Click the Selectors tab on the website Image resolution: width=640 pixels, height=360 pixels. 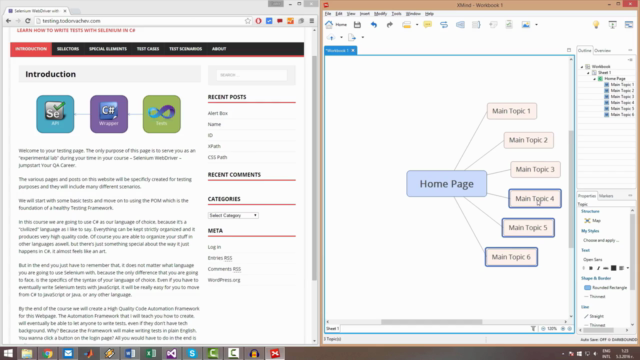(68, 49)
